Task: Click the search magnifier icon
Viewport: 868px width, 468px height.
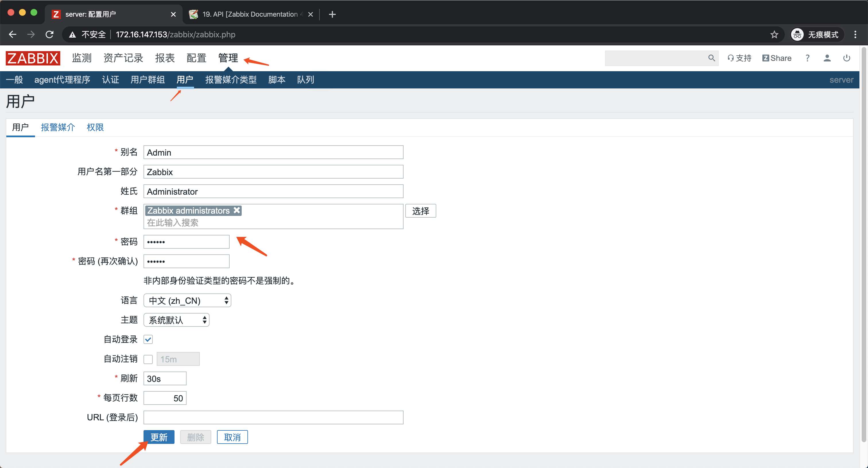Action: click(711, 58)
